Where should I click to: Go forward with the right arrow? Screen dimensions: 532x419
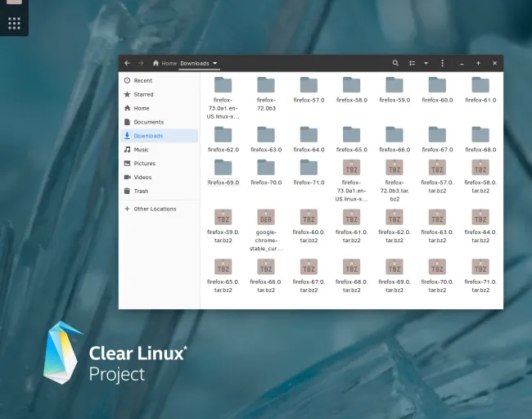click(141, 63)
